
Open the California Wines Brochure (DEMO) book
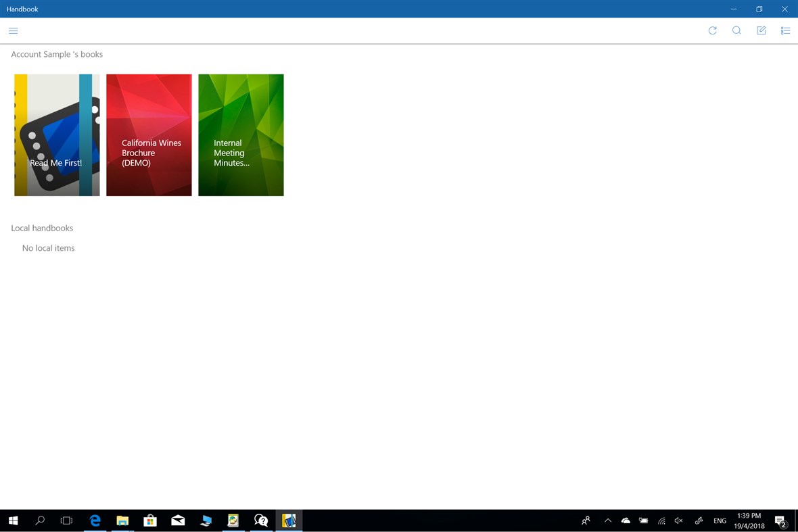[x=149, y=135]
